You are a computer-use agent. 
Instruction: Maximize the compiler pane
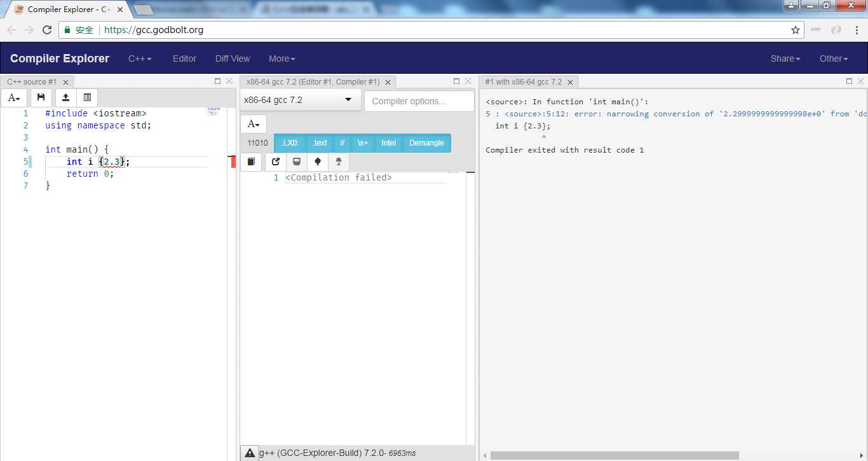(456, 81)
